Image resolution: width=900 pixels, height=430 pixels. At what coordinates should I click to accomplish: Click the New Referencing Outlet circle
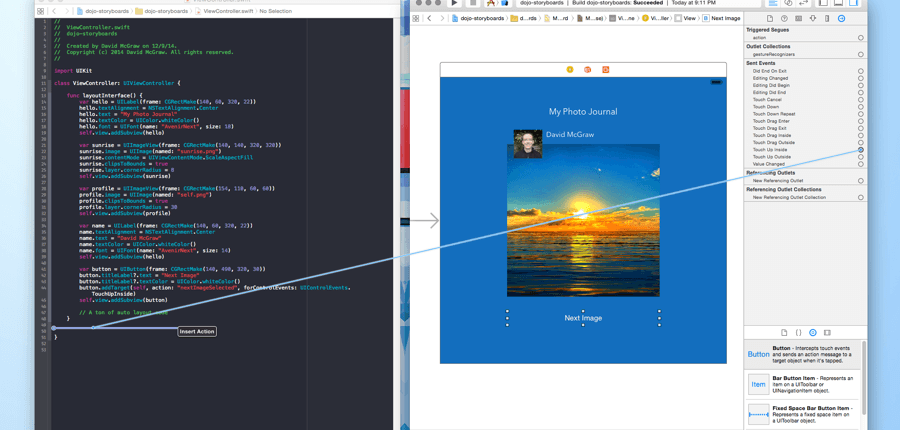pyautogui.click(x=860, y=181)
